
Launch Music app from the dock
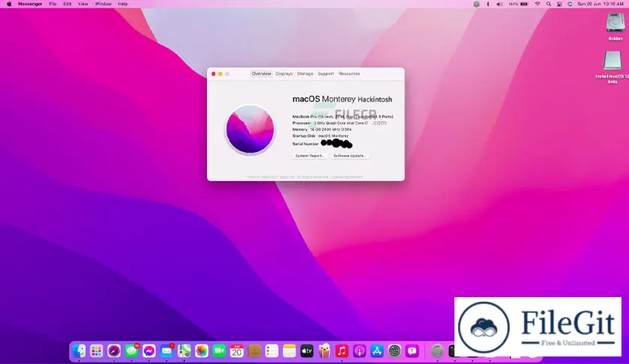pyautogui.click(x=342, y=351)
